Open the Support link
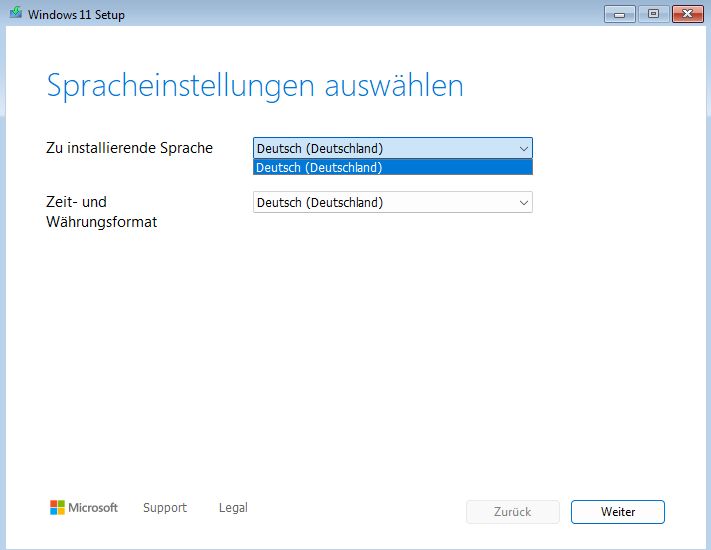 tap(165, 507)
